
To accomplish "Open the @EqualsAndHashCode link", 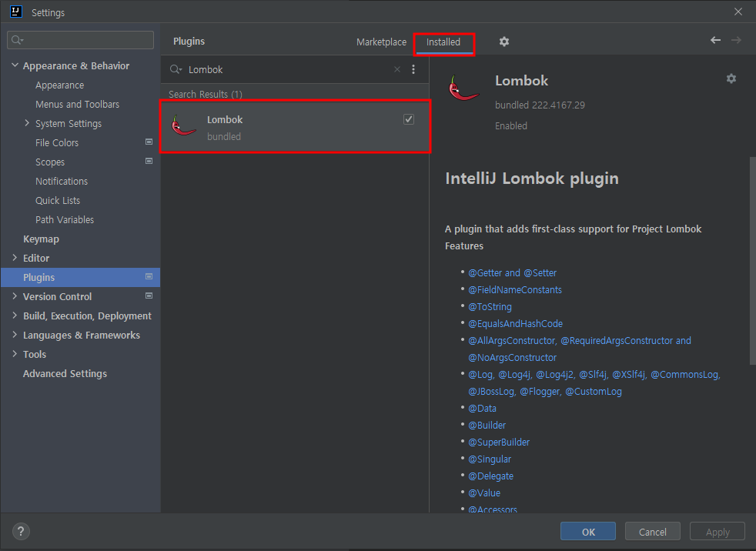I will [515, 324].
